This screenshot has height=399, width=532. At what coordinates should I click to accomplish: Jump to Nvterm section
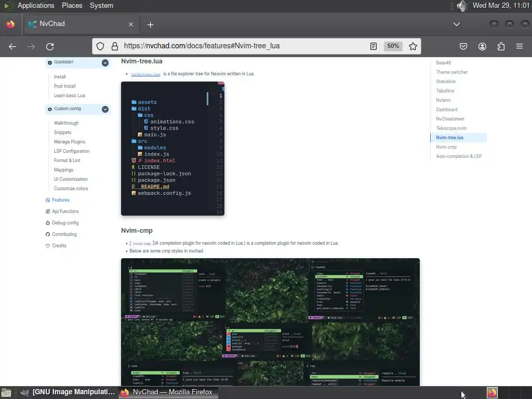(443, 100)
